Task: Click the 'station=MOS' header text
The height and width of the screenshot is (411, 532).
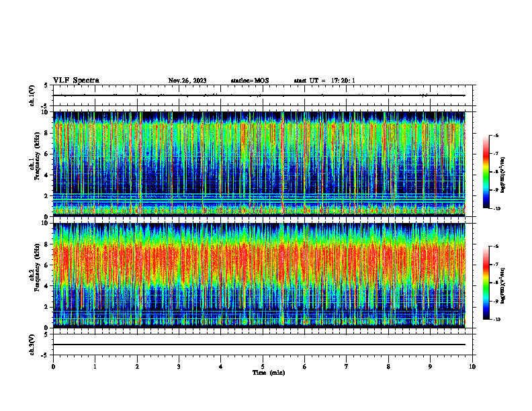Action: click(x=250, y=81)
